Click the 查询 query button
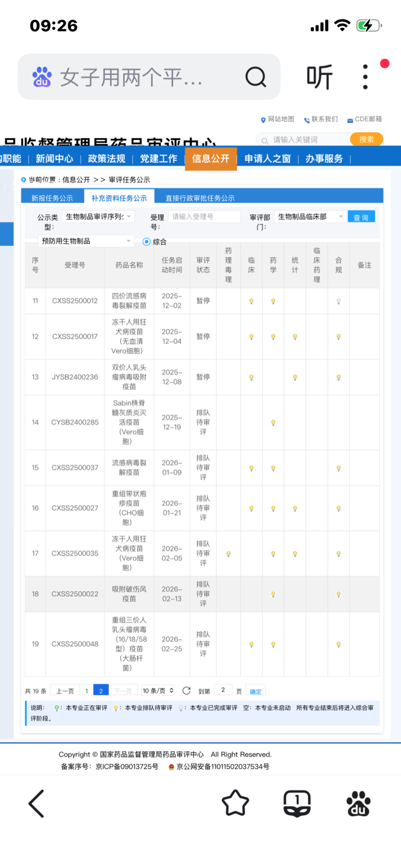 coord(361,217)
